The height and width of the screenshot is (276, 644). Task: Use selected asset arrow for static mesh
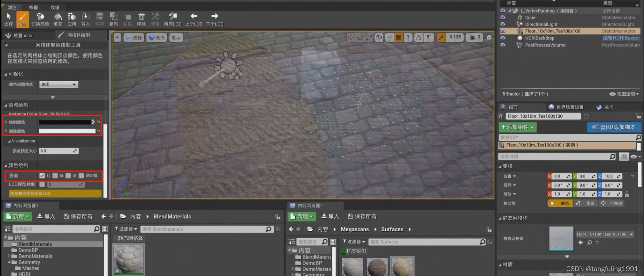581,242
